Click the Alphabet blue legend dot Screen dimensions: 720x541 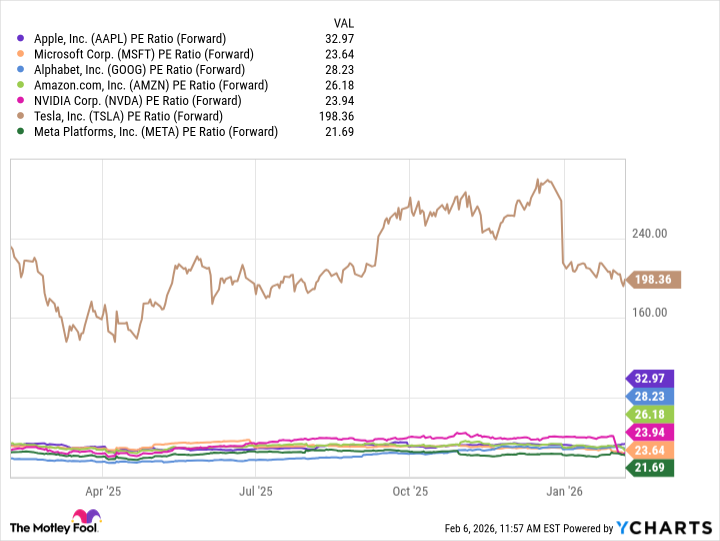tap(22, 69)
